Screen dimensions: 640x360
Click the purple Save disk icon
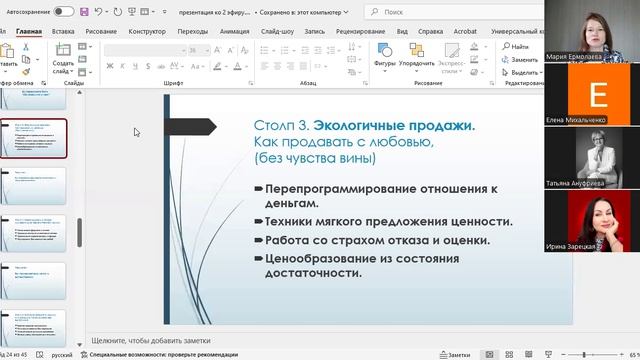click(84, 12)
